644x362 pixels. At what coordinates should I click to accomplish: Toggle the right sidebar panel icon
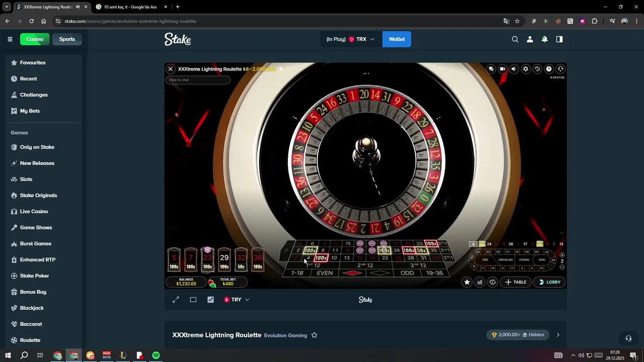559,39
